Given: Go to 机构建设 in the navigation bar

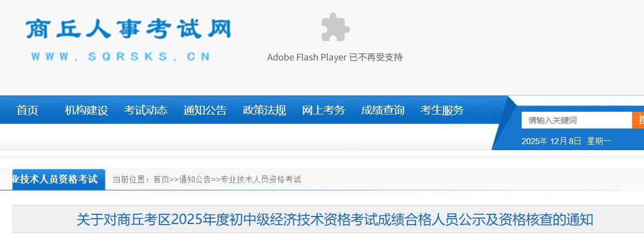Looking at the screenshot, I should click(86, 110).
